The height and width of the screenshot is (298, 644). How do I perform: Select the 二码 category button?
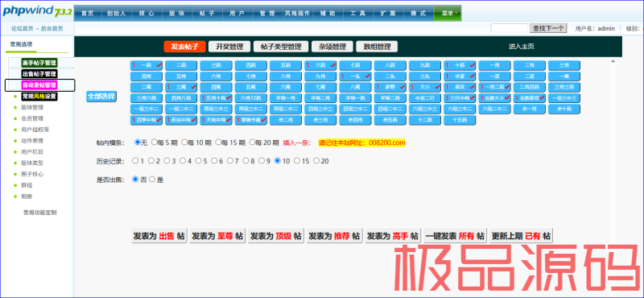point(181,65)
